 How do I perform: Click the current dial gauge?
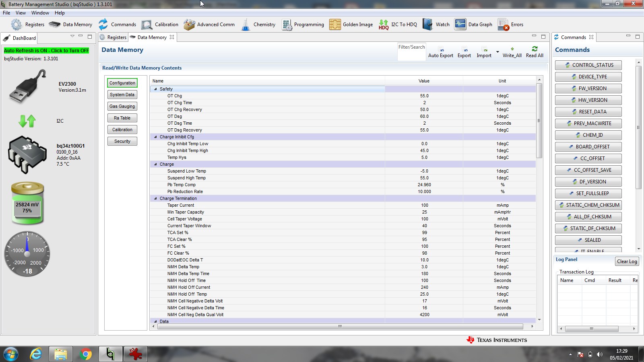pos(27,254)
